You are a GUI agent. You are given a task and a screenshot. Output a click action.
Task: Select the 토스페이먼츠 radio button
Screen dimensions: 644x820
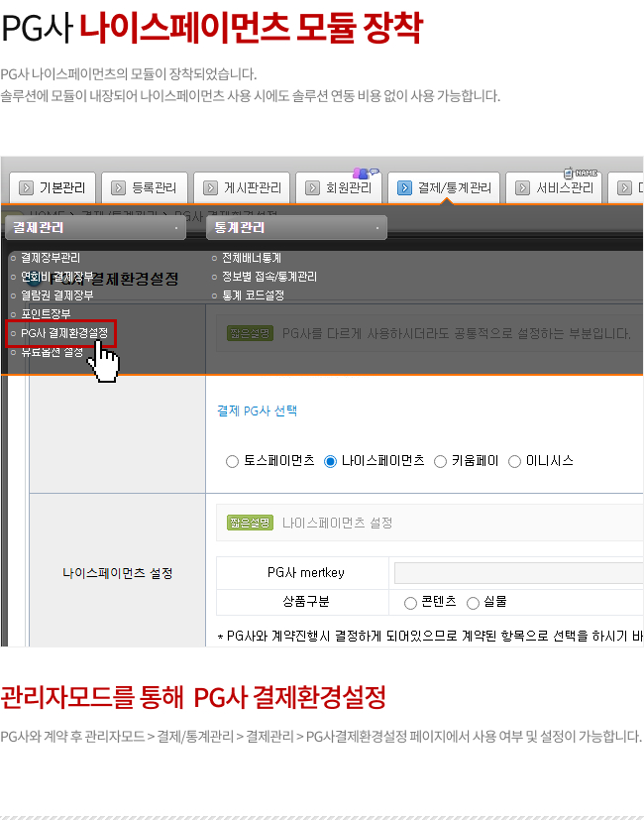pos(233,461)
